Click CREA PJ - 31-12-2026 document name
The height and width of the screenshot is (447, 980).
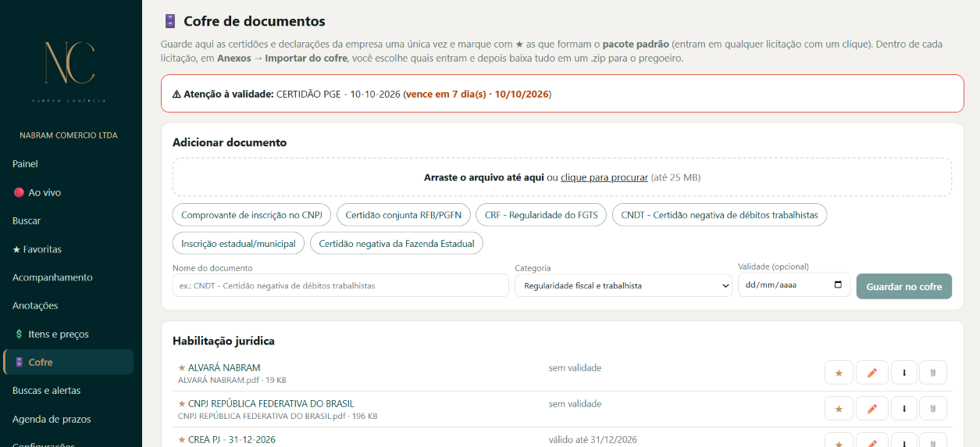coord(232,440)
